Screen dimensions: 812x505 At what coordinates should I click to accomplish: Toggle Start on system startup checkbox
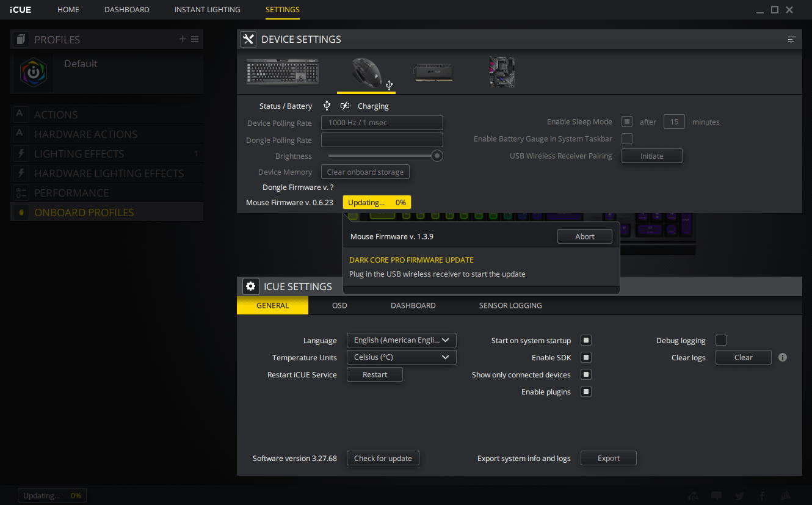click(x=586, y=340)
